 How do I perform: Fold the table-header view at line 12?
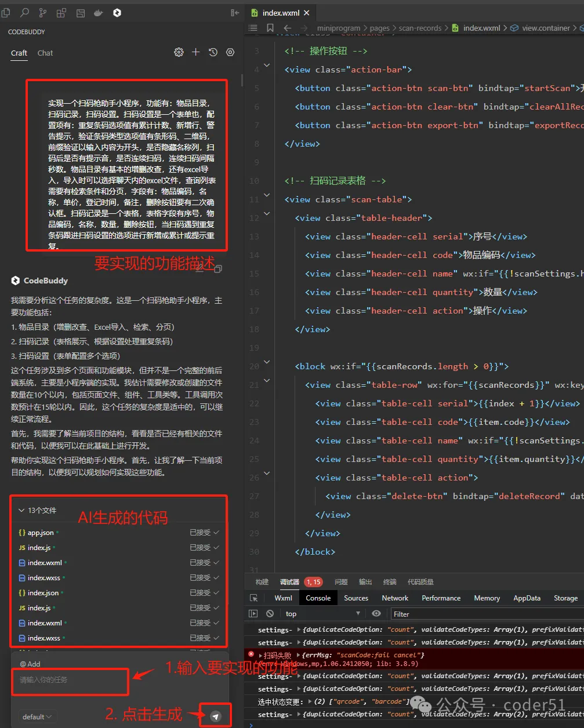tap(267, 214)
